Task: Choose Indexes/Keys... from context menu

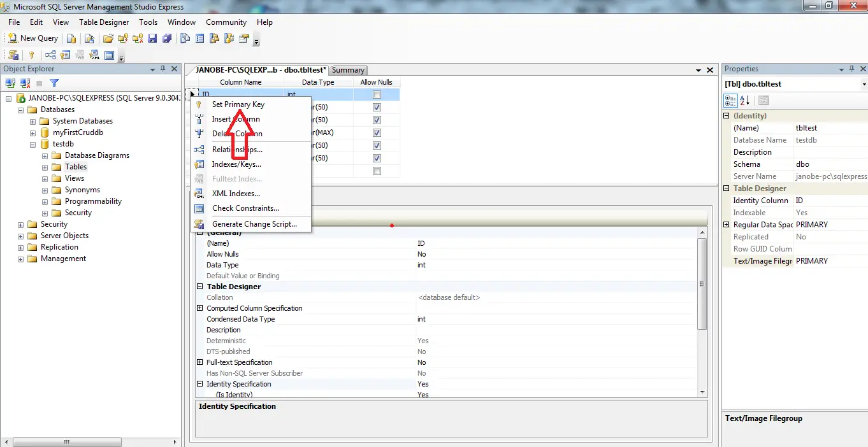Action: (251, 164)
